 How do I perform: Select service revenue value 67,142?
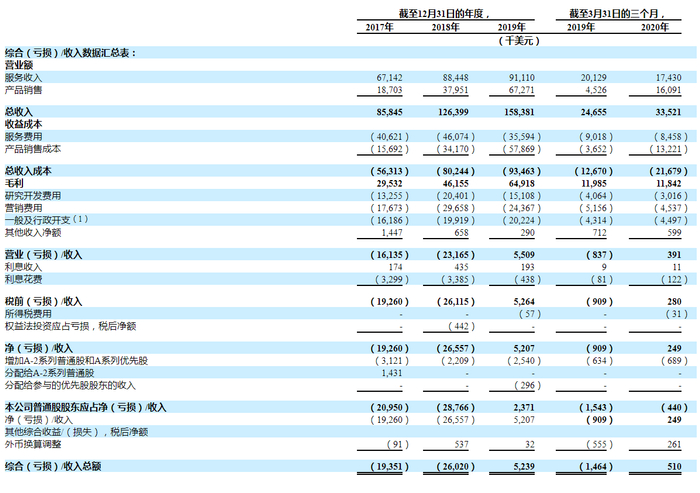tap(389, 77)
